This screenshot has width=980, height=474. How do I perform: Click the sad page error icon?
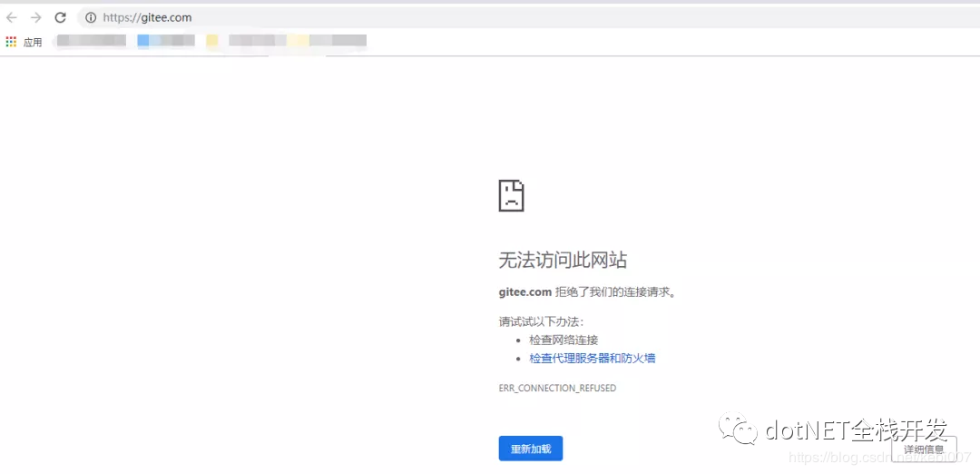511,196
